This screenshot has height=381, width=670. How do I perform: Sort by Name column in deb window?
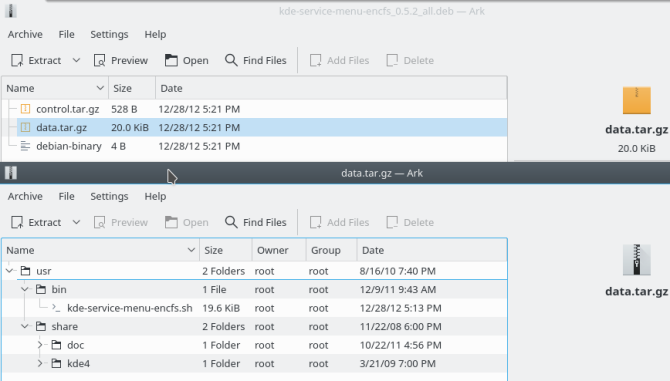[55, 88]
